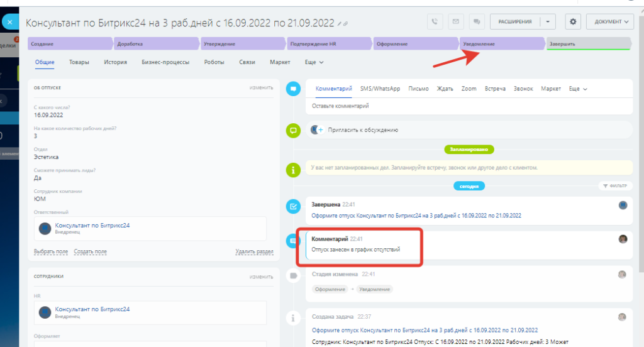Open the settings gear button
Viewport: 644px width, 347px height.
tap(573, 21)
